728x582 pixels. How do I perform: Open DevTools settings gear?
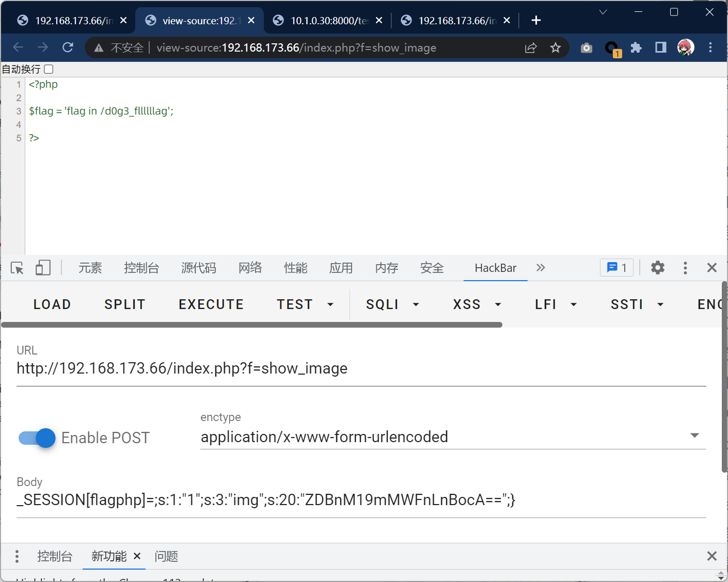[x=657, y=268]
